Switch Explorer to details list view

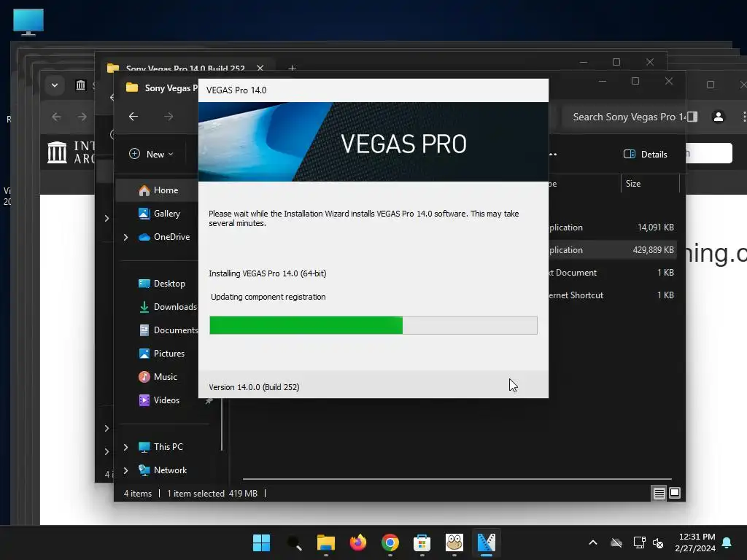[x=659, y=494]
